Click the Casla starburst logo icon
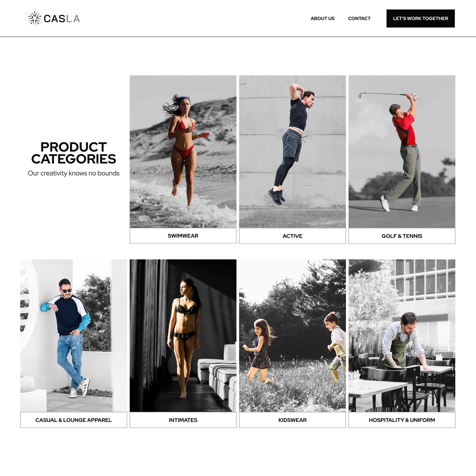 [35, 19]
